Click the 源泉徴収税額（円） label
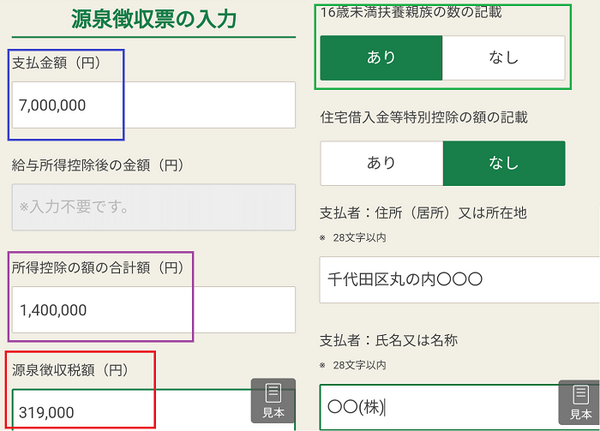 click(x=70, y=370)
